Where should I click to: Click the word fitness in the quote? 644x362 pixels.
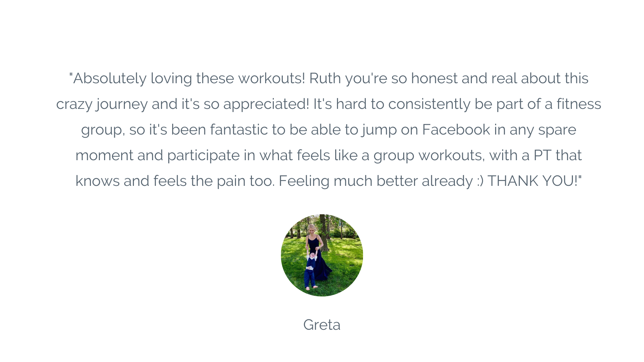tap(579, 104)
